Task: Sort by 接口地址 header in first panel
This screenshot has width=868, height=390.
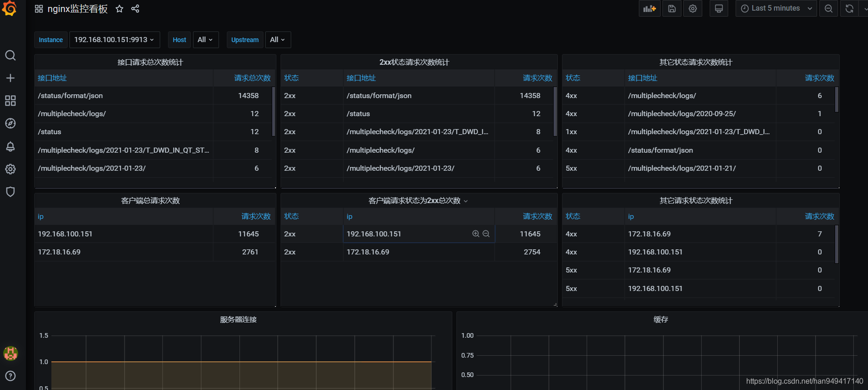Action: [x=52, y=78]
